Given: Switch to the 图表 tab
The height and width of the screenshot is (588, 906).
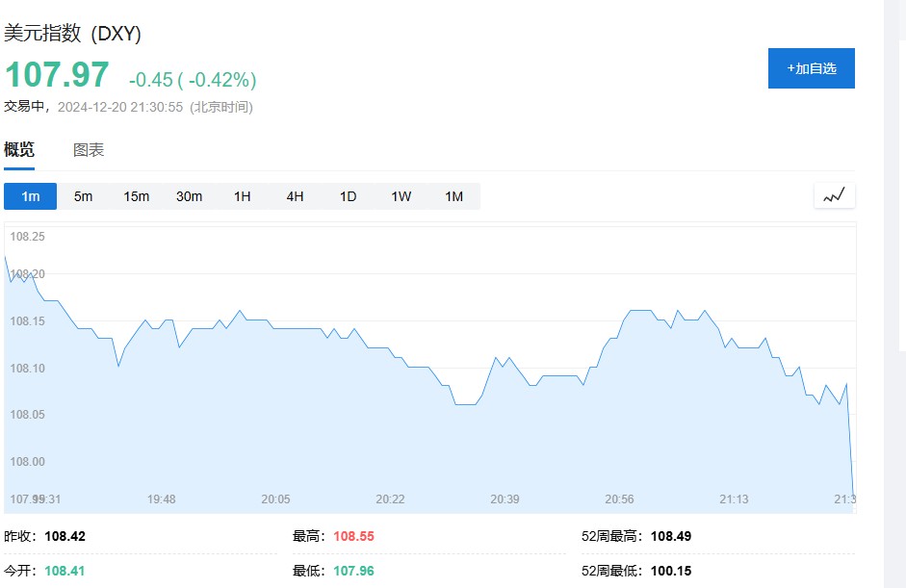Looking at the screenshot, I should point(89,150).
